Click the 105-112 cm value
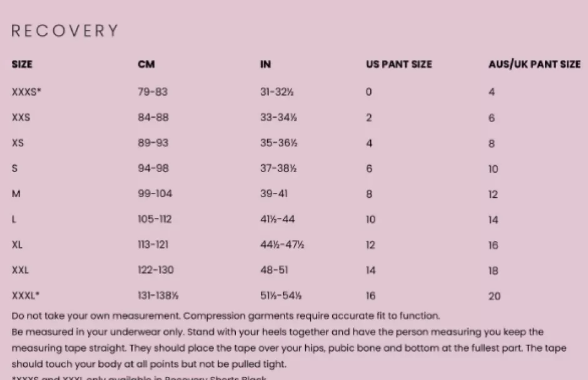Viewport: 588px width, 380px height. pyautogui.click(x=155, y=219)
